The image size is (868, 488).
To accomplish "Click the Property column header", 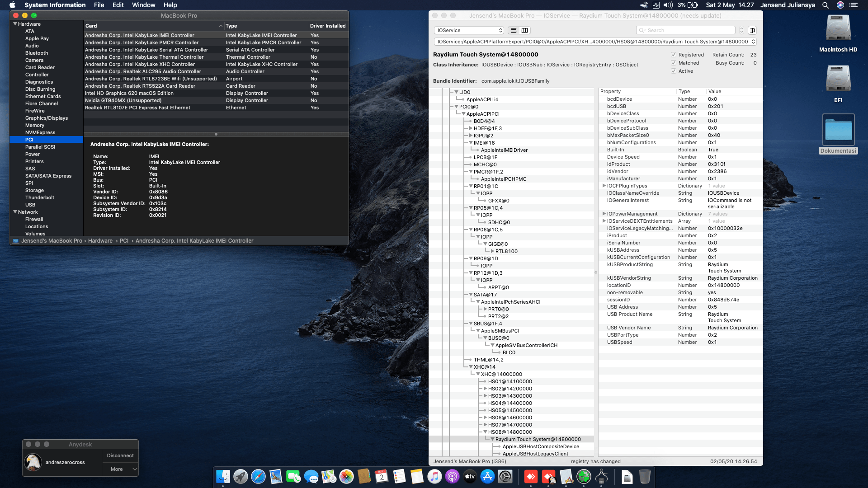I will (637, 91).
